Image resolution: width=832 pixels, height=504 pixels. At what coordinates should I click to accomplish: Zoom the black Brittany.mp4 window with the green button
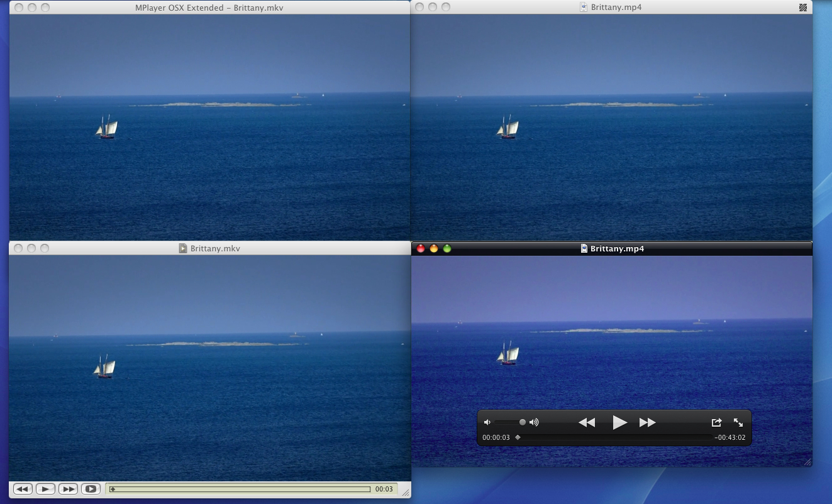(x=447, y=248)
